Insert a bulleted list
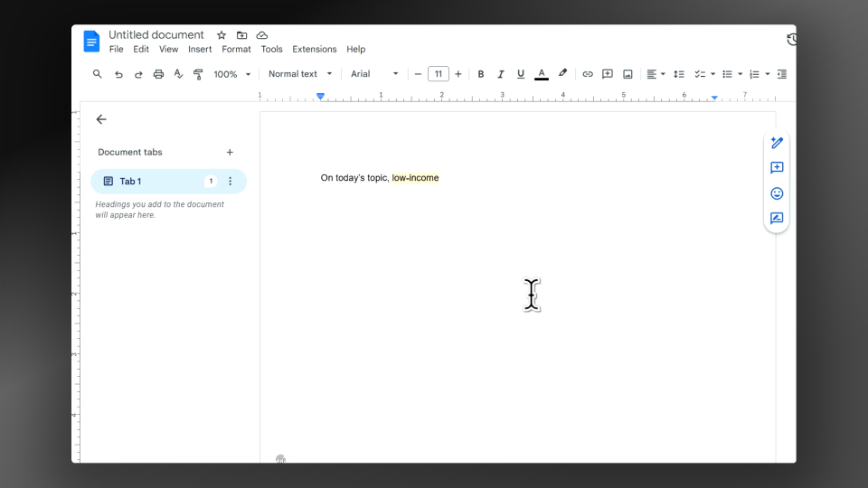 click(727, 74)
